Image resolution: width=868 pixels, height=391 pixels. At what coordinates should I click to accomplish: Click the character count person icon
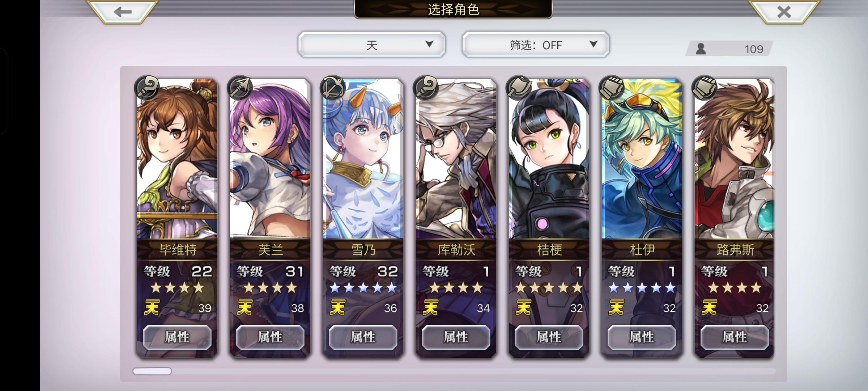click(701, 49)
